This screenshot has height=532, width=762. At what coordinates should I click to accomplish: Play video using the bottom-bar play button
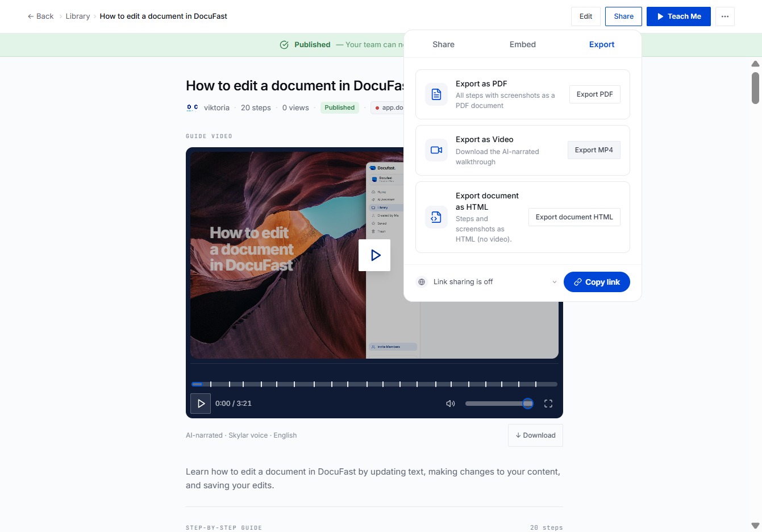click(x=201, y=404)
